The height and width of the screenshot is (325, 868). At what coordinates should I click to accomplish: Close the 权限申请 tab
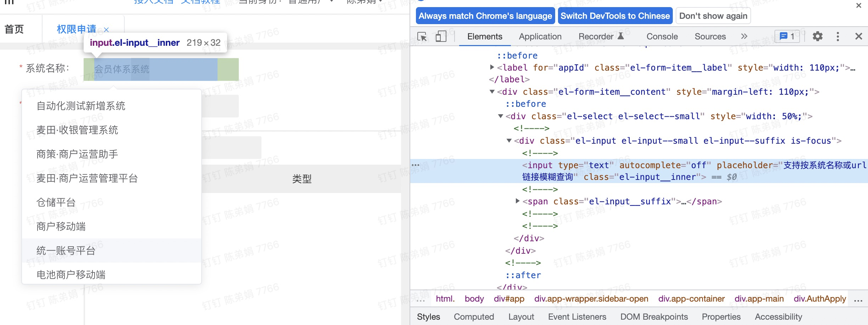pyautogui.click(x=106, y=30)
